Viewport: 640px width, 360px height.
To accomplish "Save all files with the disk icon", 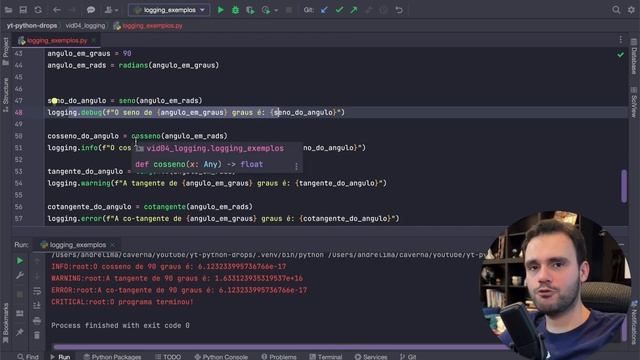I will 23,10.
